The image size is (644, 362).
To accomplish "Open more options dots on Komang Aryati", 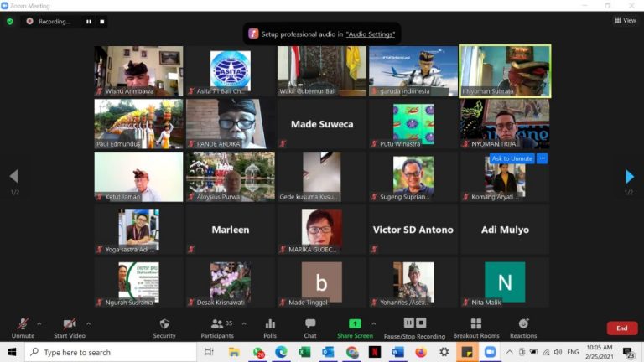I will 543,158.
